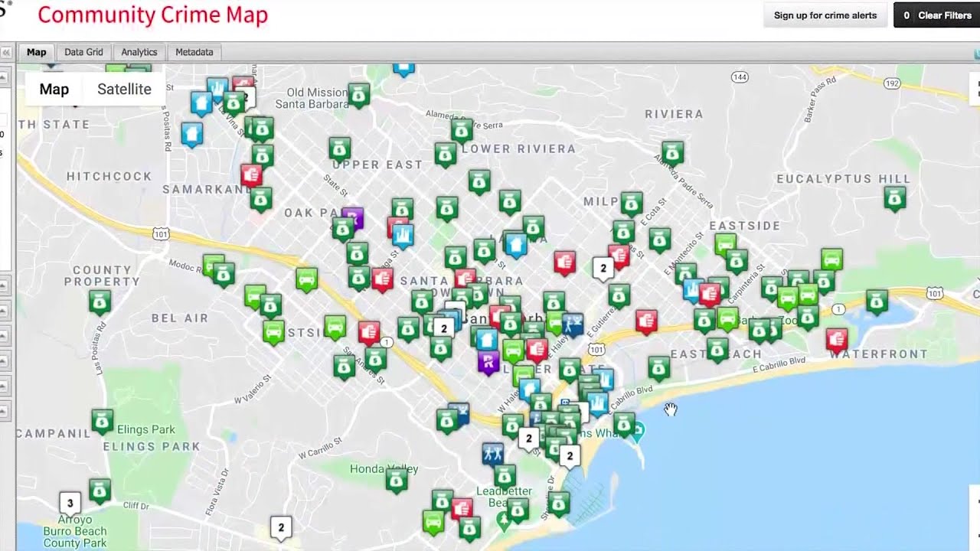Select theft marker left of East Beach label
The width and height of the screenshot is (980, 551).
659,369
